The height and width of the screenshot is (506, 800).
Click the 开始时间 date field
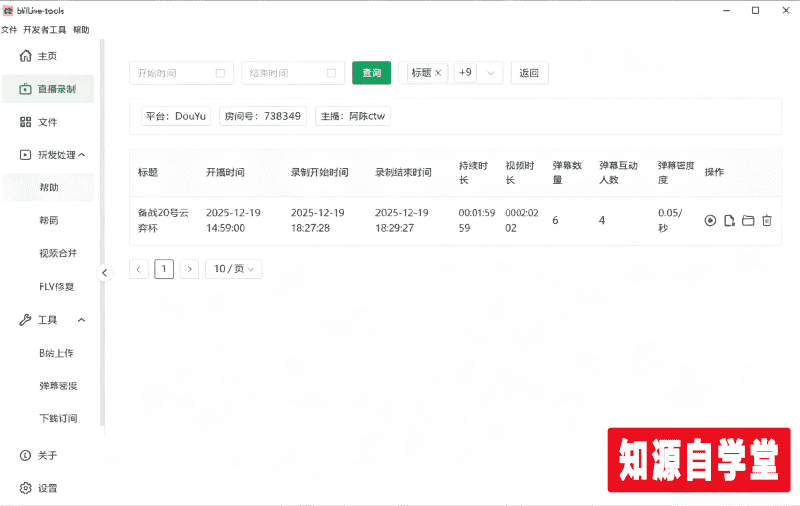pyautogui.click(x=181, y=73)
